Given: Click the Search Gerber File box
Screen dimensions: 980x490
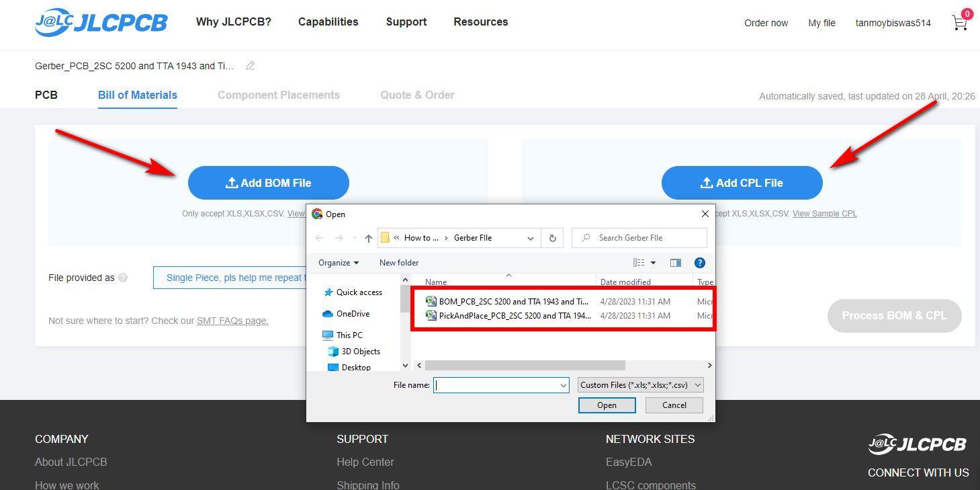Looking at the screenshot, I should click(x=639, y=238).
